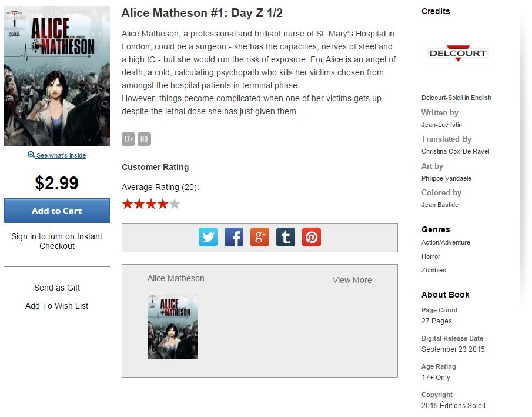The height and width of the screenshot is (417, 532).
Task: Select Add To Wish List
Action: [56, 306]
